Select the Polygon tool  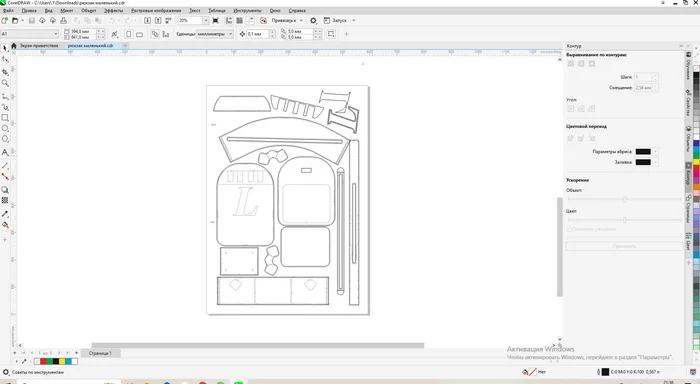coord(5,139)
